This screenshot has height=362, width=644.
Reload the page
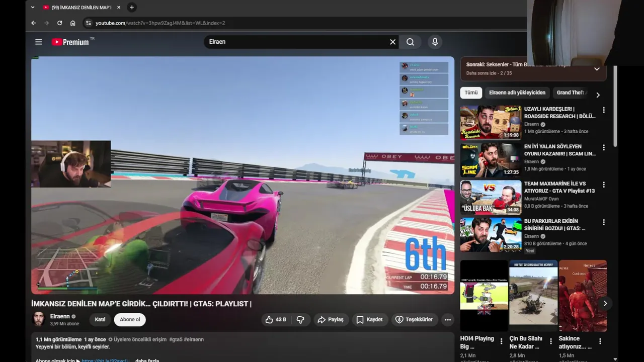pos(60,23)
